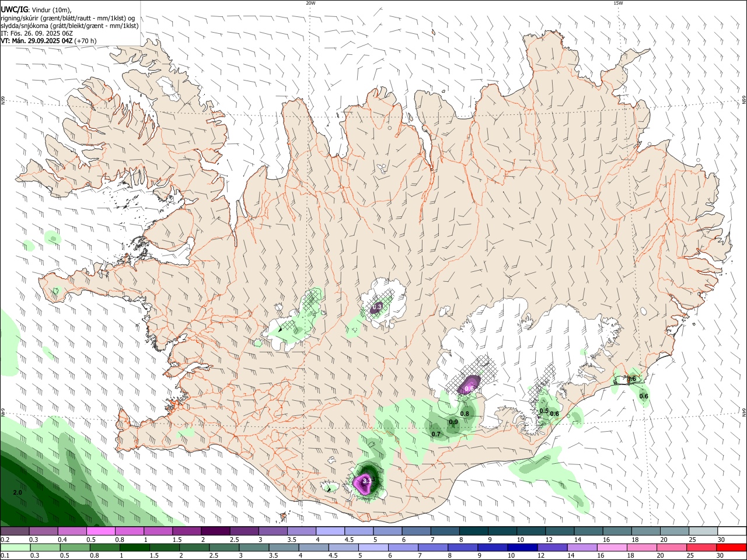Screen dimensions: 747x560
Task: Click the '25' label in snow legend row
Action: click(x=692, y=540)
